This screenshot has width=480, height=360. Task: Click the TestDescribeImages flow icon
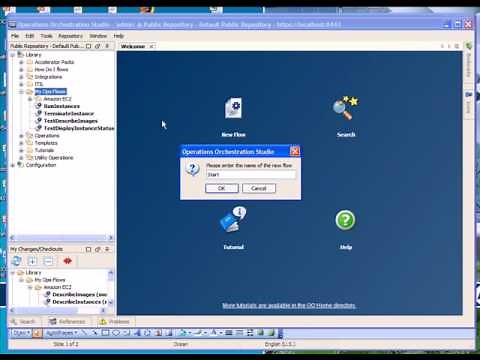(x=39, y=121)
